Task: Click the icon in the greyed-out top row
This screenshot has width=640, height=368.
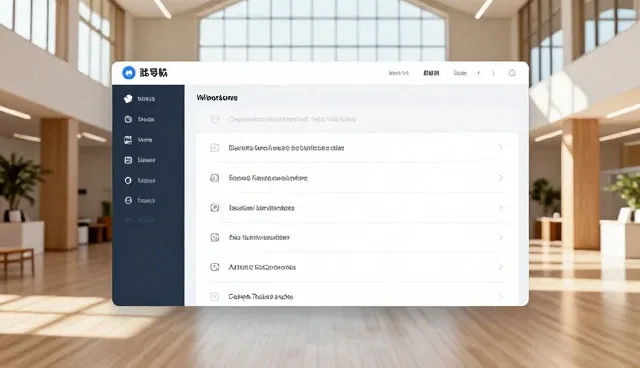Action: (215, 119)
